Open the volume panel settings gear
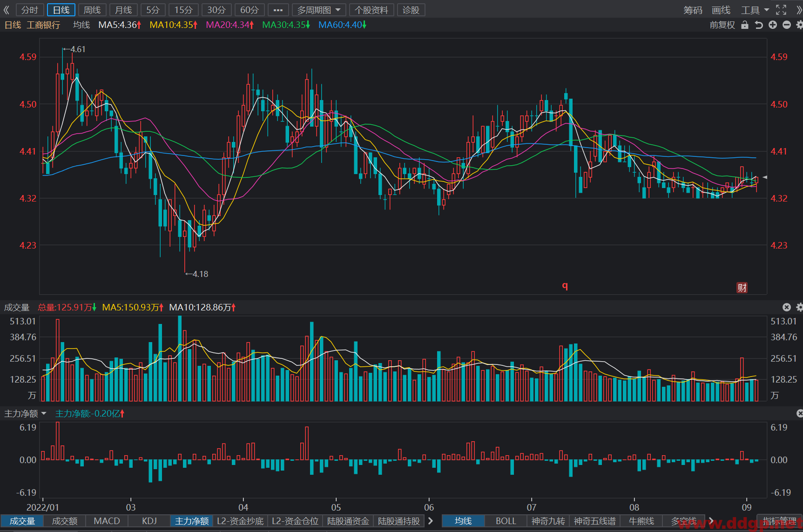The width and height of the screenshot is (803, 532). 799,307
